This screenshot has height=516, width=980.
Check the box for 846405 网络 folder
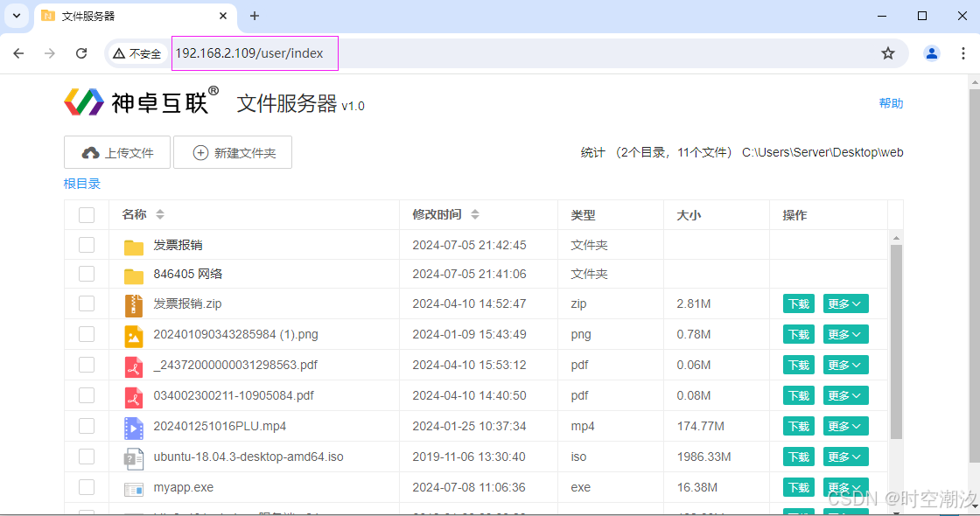[87, 274]
